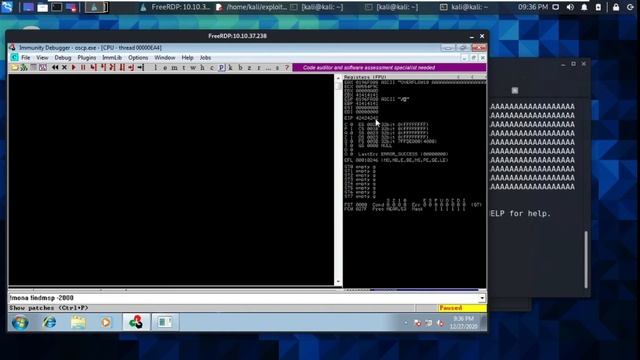Viewport: 640px width, 360px height.
Task: Click the Kali terminal window scrollbar thumb
Action: 586,260
